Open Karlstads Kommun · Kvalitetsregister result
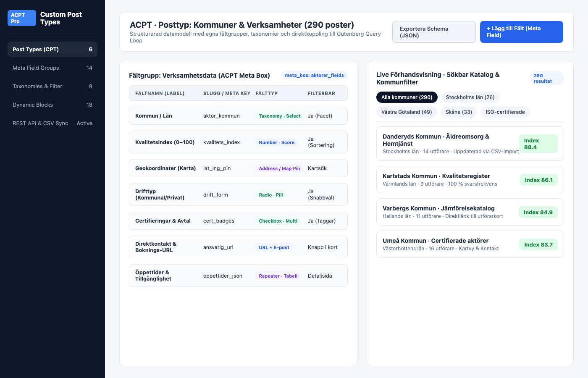The image size is (588, 378). (x=470, y=180)
